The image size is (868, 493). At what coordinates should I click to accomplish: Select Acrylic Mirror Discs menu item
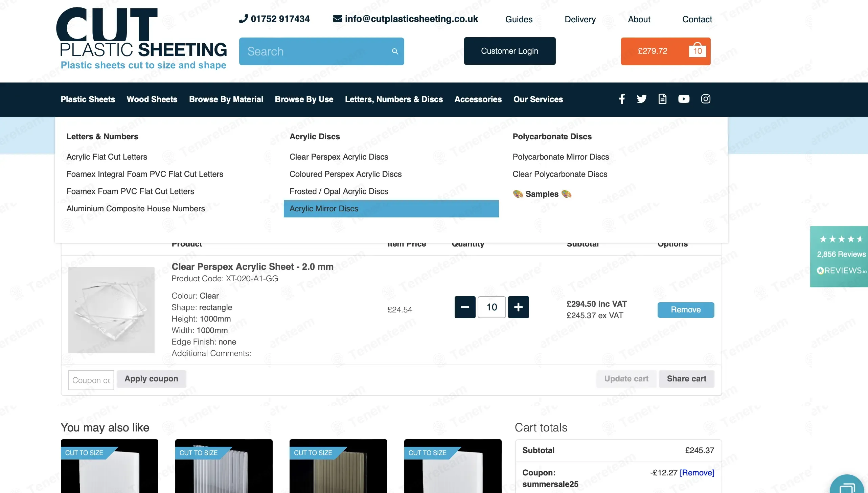click(324, 209)
